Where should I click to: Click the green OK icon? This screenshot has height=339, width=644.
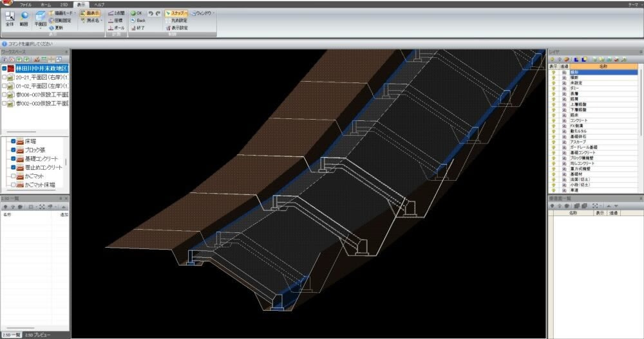click(137, 13)
